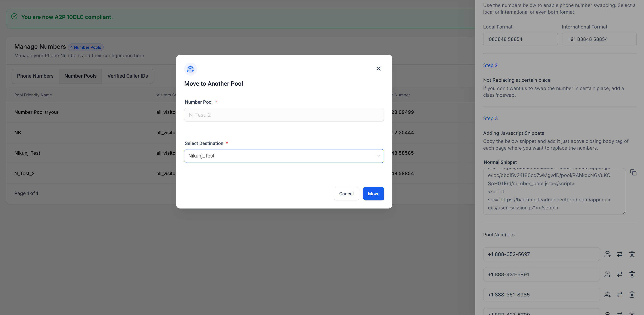Click the disabled Number Pool field N_Test_2
644x315 pixels.
(284, 115)
